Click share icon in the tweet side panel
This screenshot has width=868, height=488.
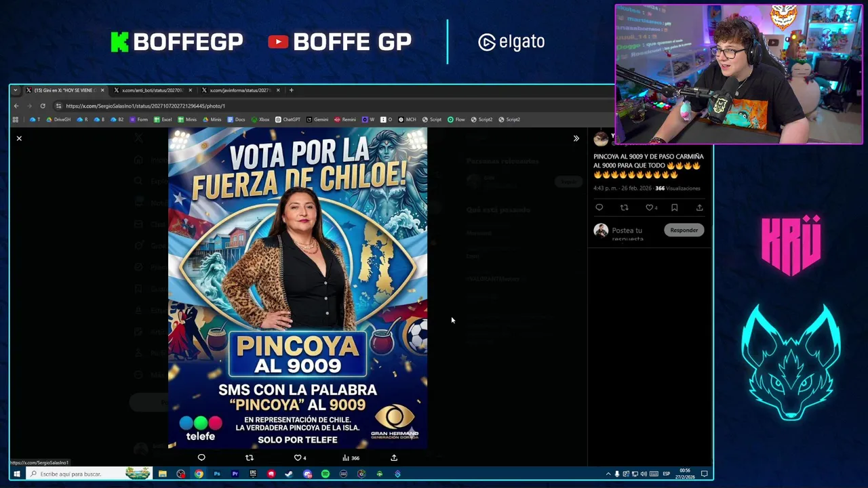pos(699,207)
